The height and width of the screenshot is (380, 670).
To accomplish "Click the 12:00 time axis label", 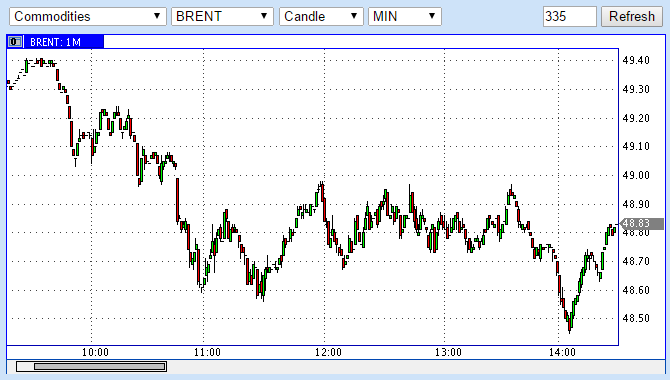I will click(x=328, y=352).
